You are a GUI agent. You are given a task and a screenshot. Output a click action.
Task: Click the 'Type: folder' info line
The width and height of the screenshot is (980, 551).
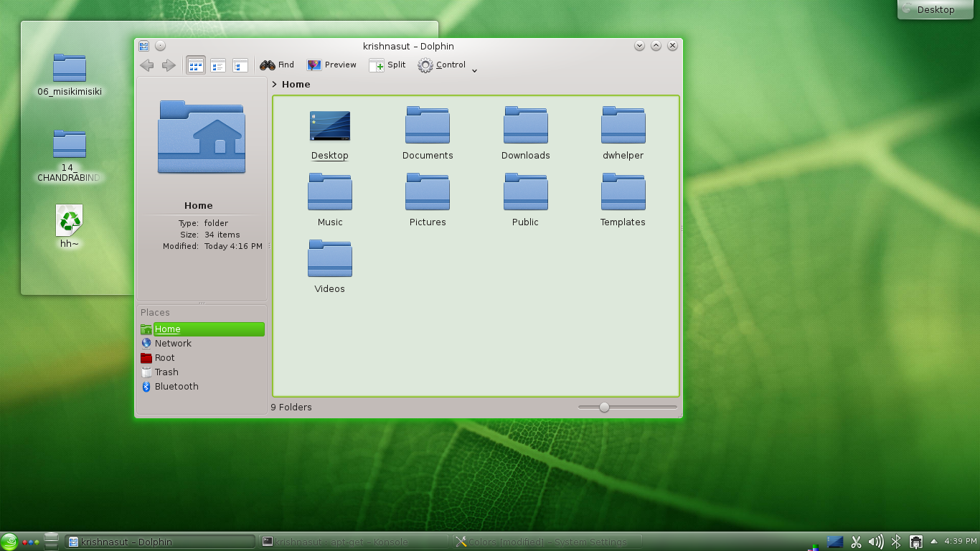203,223
